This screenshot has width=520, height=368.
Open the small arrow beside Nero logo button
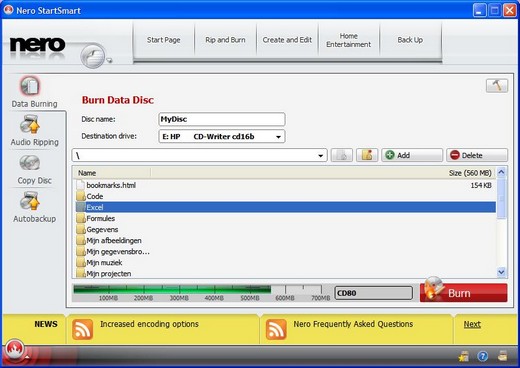[109, 61]
